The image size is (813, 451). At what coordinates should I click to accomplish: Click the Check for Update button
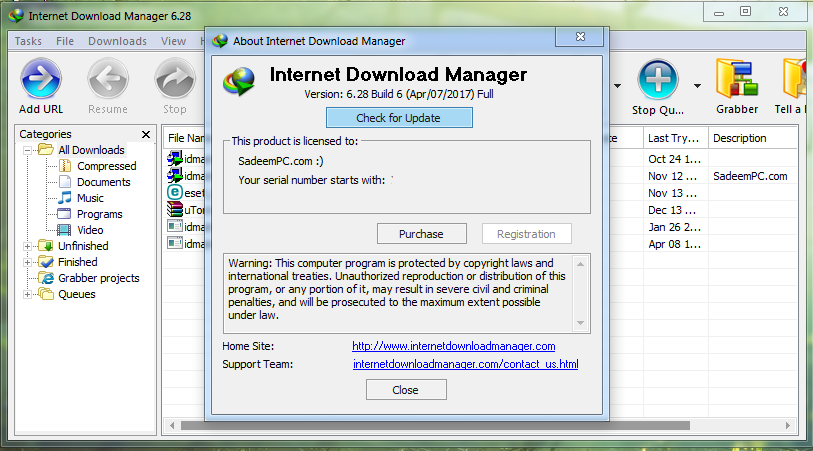tap(399, 118)
